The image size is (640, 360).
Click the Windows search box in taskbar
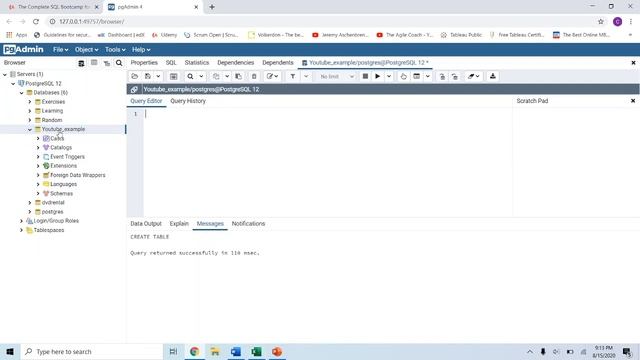click(91, 351)
